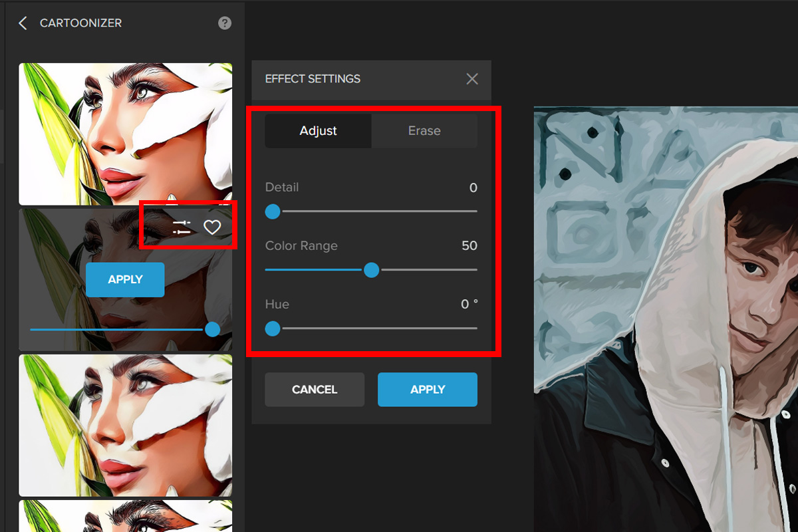The width and height of the screenshot is (798, 532).
Task: Click the Color Range slider handle
Action: click(371, 270)
